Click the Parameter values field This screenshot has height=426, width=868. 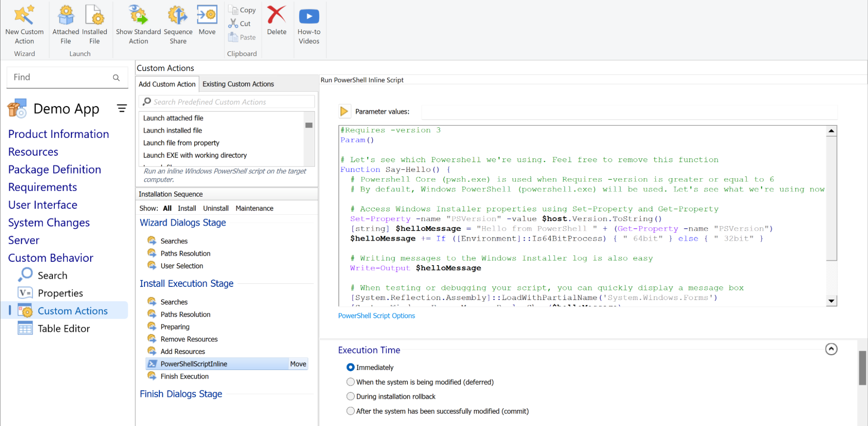pyautogui.click(x=629, y=112)
